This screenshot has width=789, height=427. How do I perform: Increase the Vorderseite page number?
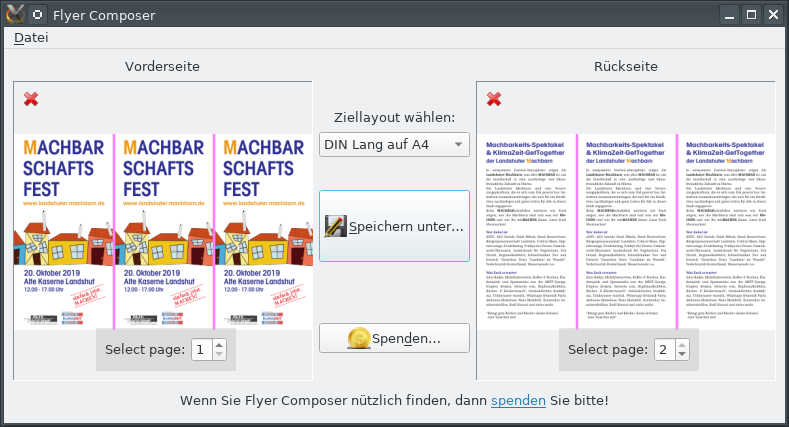click(219, 345)
